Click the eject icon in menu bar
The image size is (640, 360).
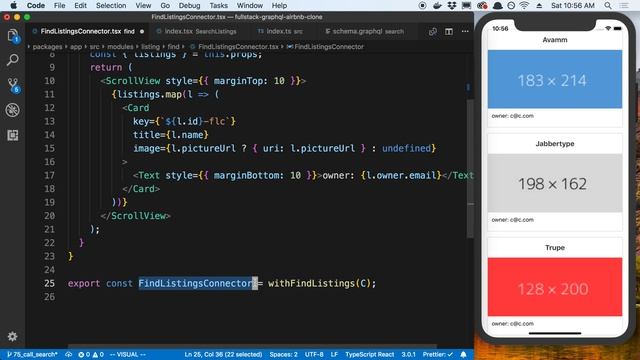[539, 6]
